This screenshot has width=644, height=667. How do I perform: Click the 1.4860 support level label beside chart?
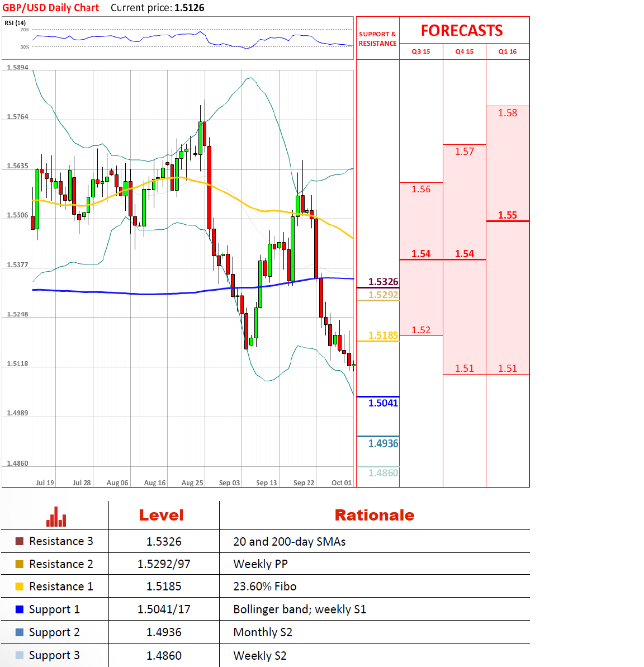(383, 473)
